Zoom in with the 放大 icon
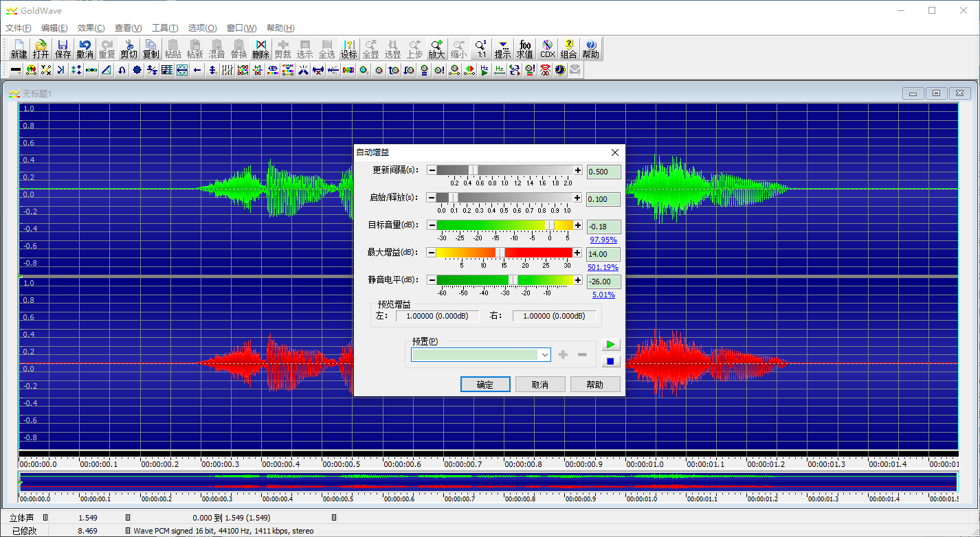 [436, 49]
